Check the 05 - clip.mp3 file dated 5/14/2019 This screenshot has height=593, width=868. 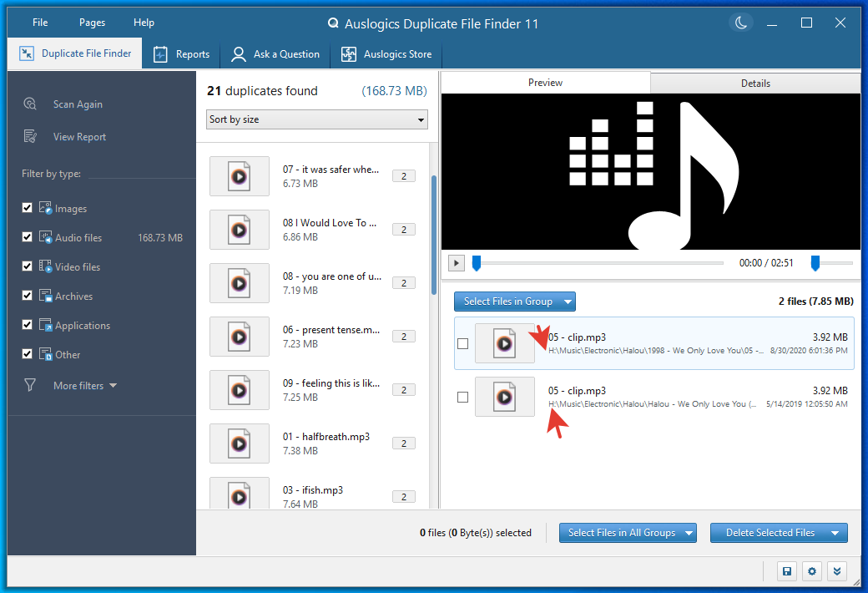point(462,398)
